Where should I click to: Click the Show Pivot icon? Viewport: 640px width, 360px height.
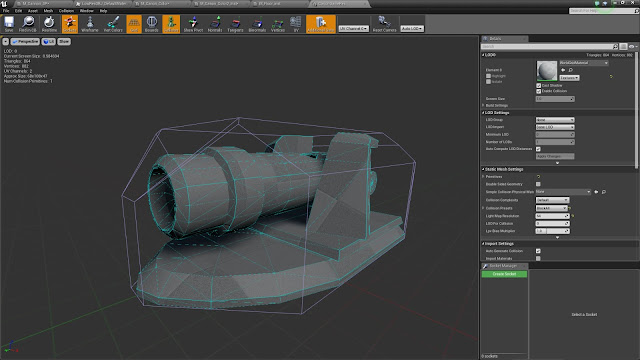click(x=193, y=24)
